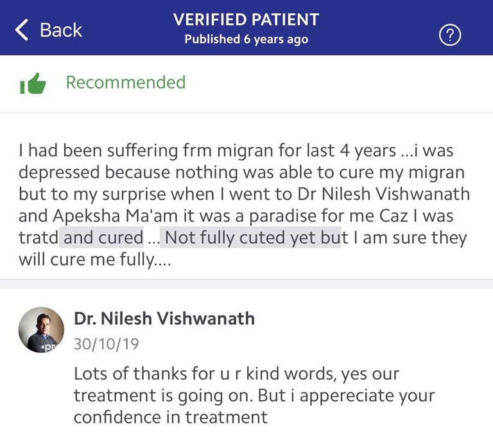The image size is (493, 448).
Task: Click the 'Back' label in the header
Action: coord(61,30)
